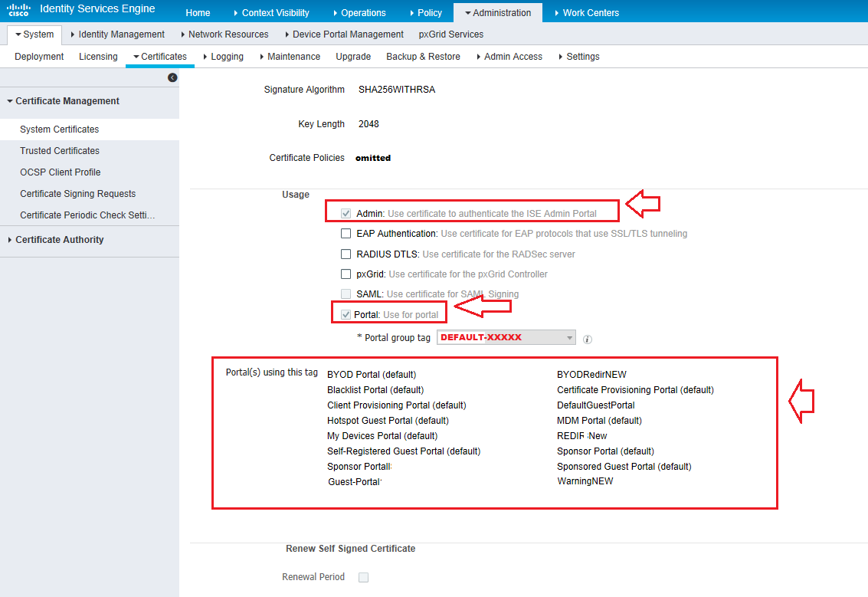Toggle the Portal usage checkbox
The height and width of the screenshot is (597, 868).
click(346, 314)
